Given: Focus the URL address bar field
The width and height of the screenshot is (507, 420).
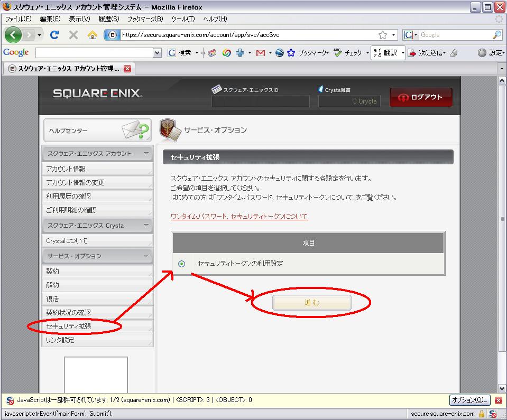Looking at the screenshot, I should coord(249,34).
